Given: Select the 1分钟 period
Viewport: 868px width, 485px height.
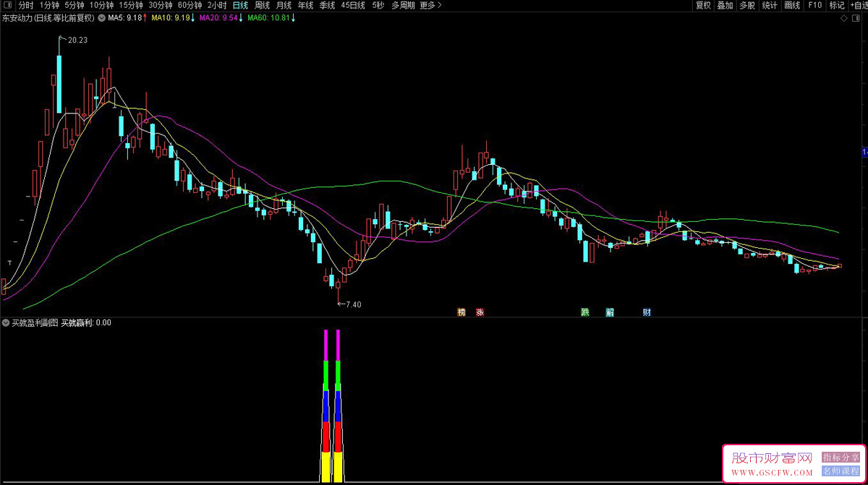Looking at the screenshot, I should point(49,5).
